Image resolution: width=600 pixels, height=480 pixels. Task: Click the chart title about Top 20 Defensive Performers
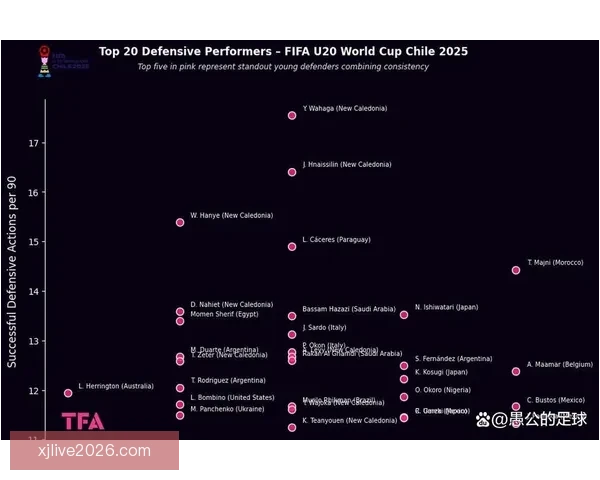(x=283, y=51)
